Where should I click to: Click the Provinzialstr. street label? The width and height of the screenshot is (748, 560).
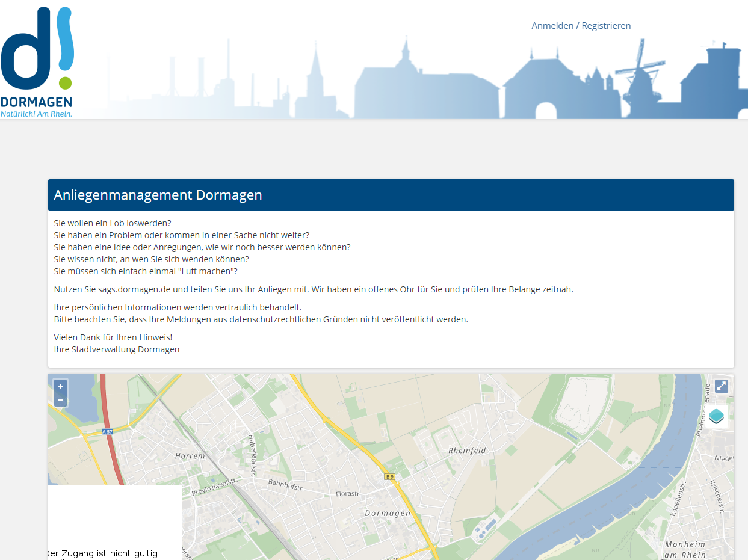(214, 488)
